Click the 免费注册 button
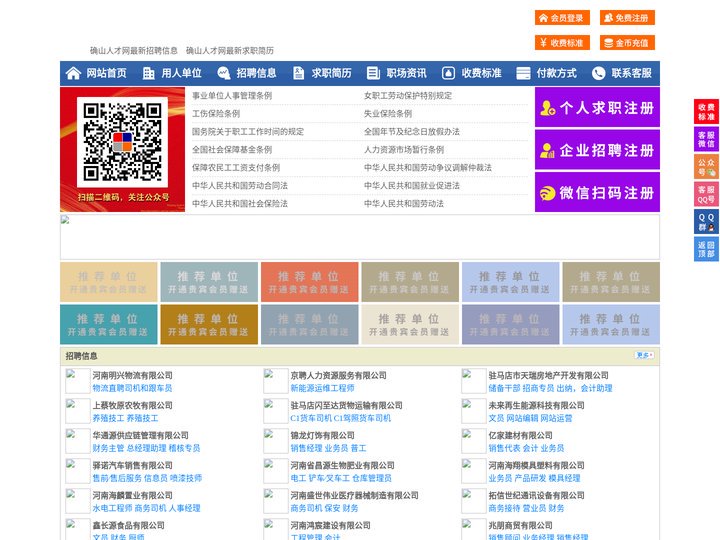This screenshot has height=540, width=720. pyautogui.click(x=627, y=18)
